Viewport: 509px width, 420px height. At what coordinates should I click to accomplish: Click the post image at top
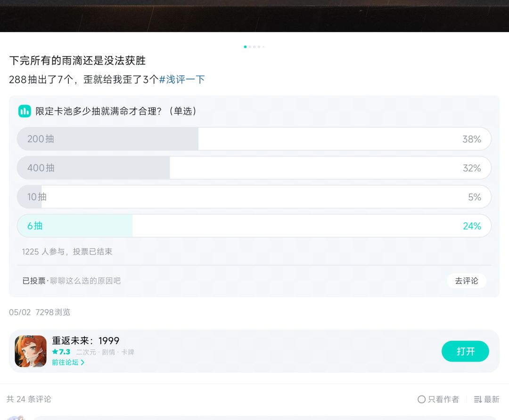254,16
